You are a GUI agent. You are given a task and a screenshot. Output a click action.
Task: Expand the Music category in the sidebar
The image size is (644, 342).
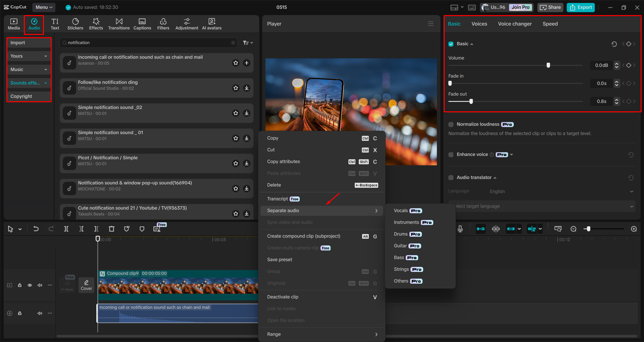pyautogui.click(x=29, y=69)
